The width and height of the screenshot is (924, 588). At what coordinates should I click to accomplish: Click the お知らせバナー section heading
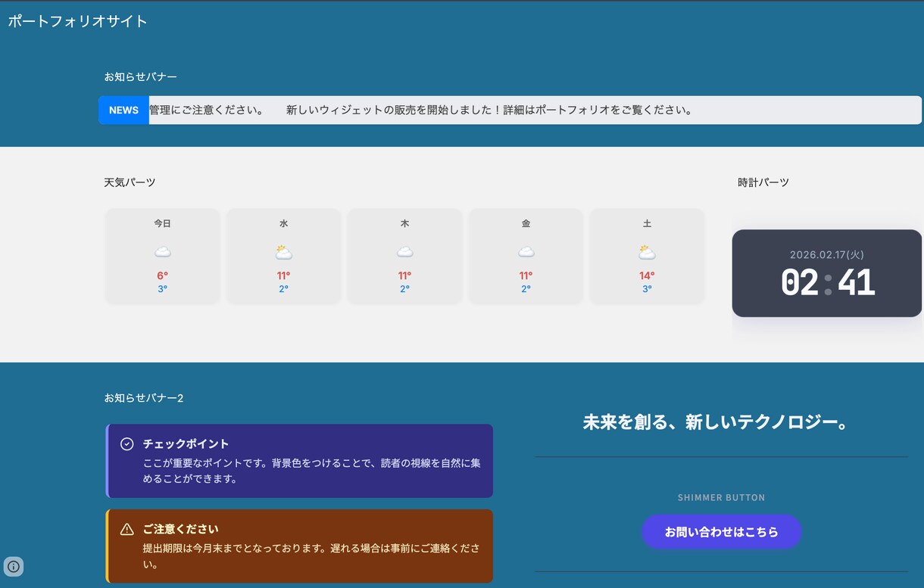click(141, 76)
